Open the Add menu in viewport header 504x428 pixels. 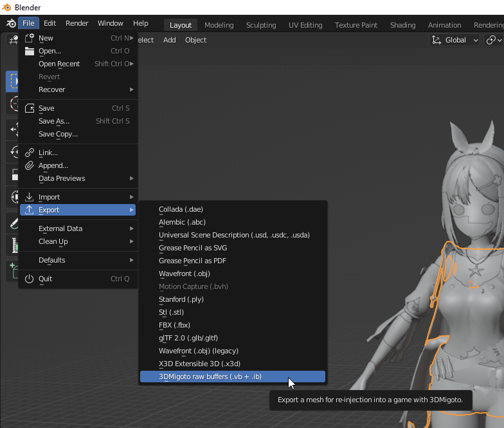coord(170,40)
